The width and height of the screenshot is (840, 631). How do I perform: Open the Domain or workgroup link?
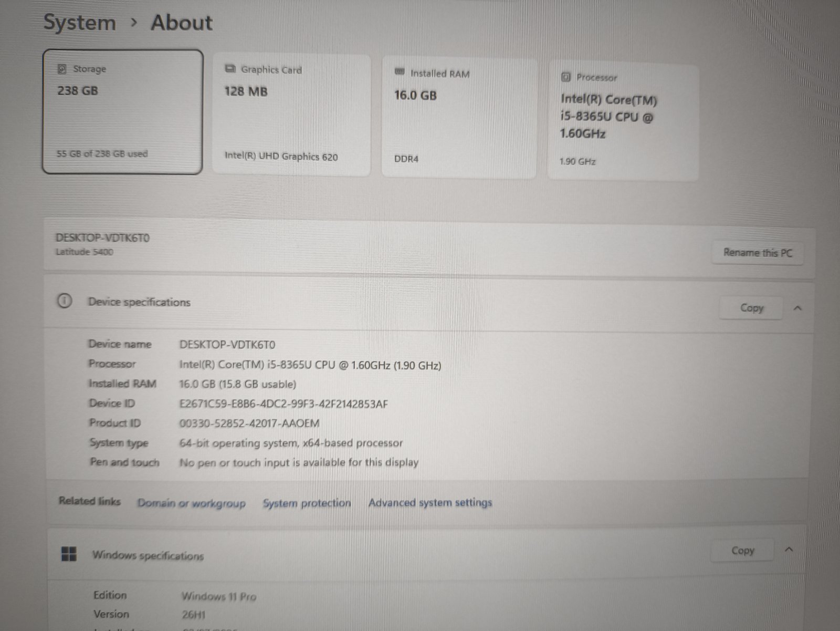[192, 503]
